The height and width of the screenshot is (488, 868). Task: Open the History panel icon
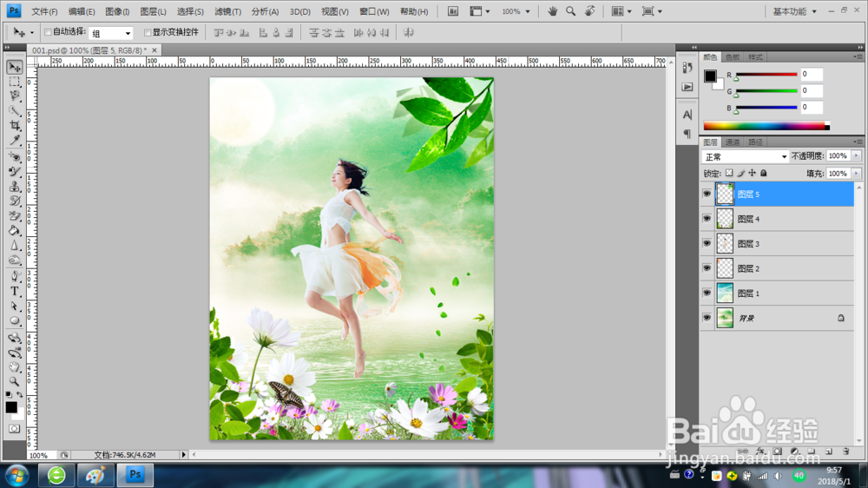tap(687, 68)
